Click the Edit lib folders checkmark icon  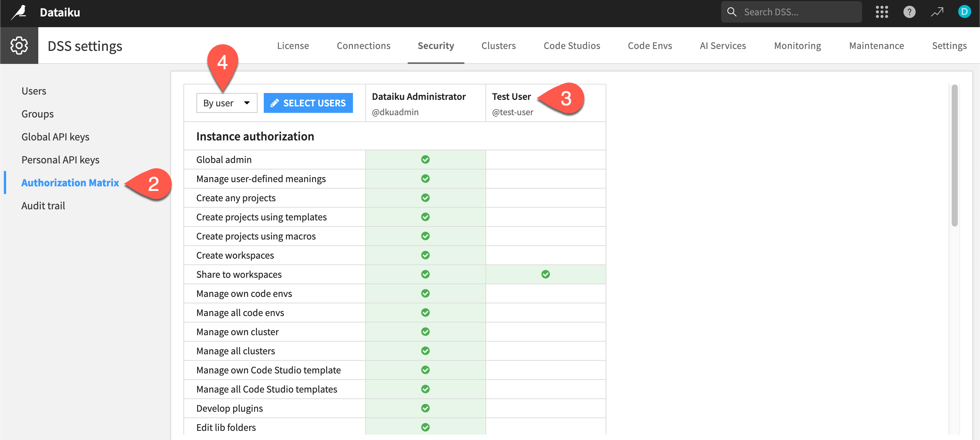[425, 427]
